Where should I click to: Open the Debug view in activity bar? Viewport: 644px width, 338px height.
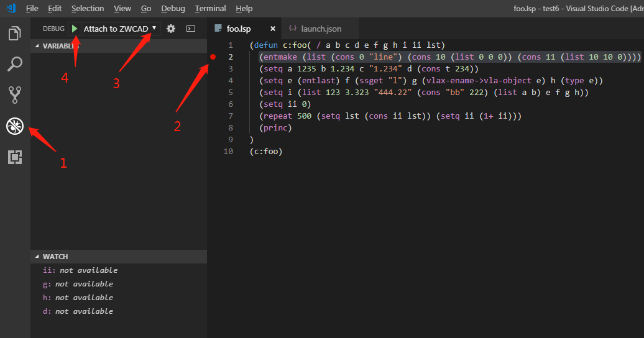coord(15,126)
